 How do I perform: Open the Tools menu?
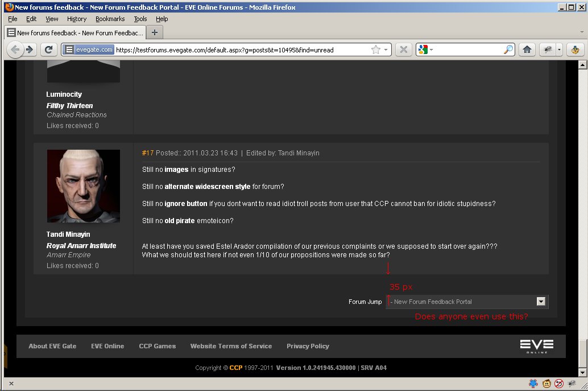coord(140,19)
